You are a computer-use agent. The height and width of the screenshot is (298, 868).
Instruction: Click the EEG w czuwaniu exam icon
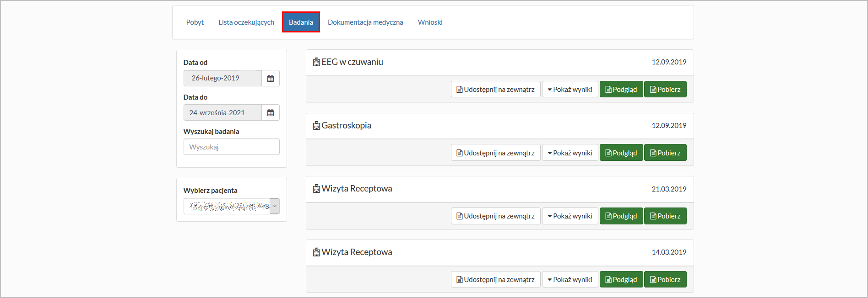point(316,62)
